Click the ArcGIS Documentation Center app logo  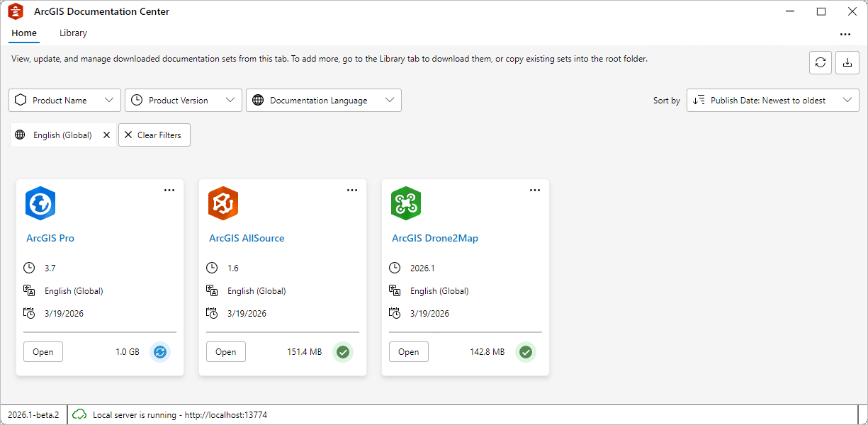pos(16,11)
